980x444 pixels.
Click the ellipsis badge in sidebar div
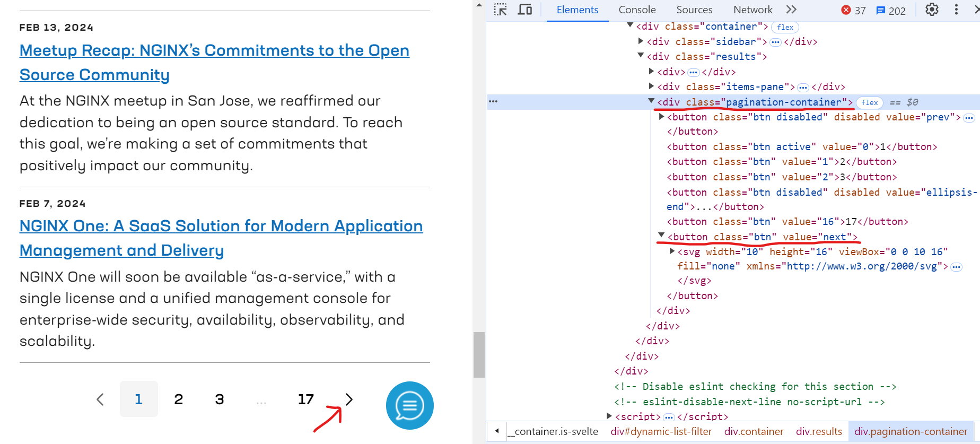[775, 42]
